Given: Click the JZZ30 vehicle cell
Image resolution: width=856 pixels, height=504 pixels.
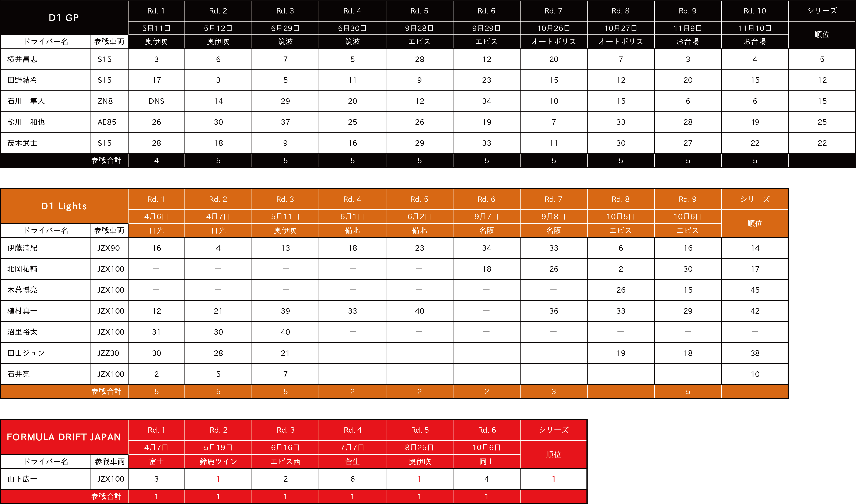Looking at the screenshot, I should 108,353.
